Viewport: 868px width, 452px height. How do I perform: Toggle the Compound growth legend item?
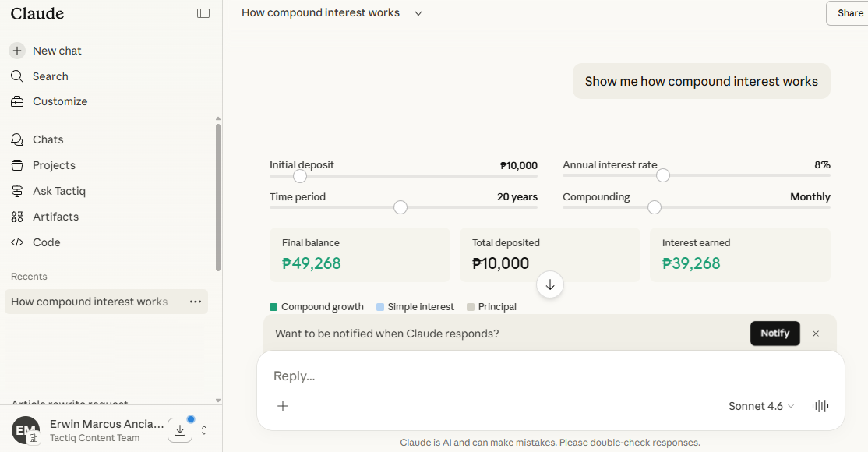[x=316, y=307]
